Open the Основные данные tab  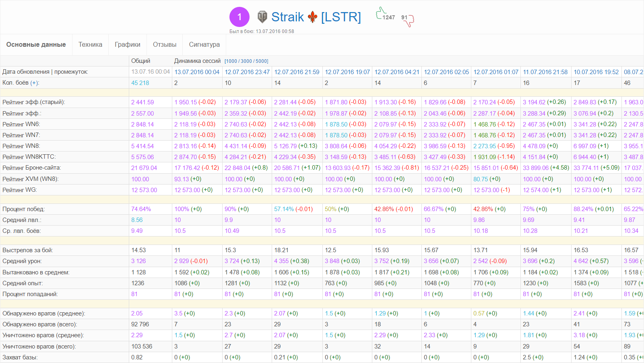click(36, 45)
